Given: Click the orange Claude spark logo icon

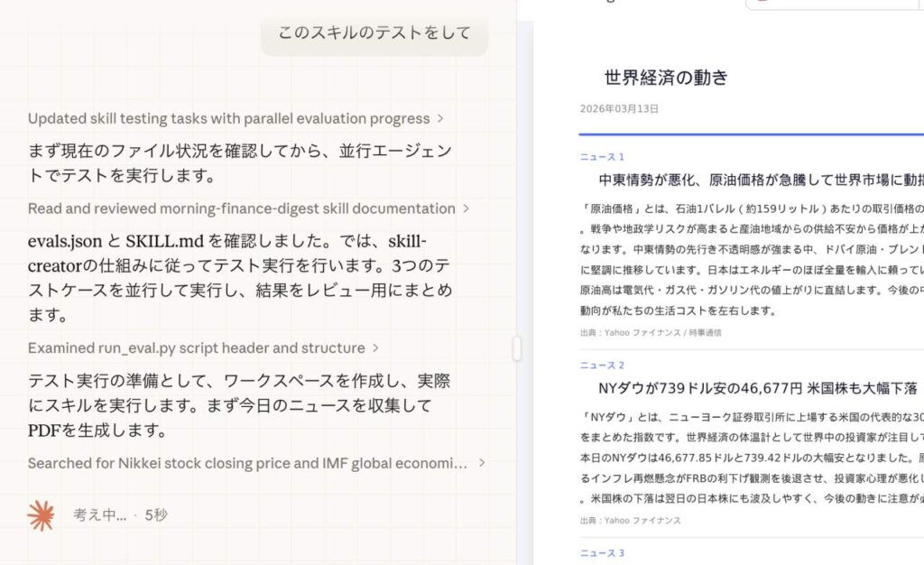Looking at the screenshot, I should point(41,515).
